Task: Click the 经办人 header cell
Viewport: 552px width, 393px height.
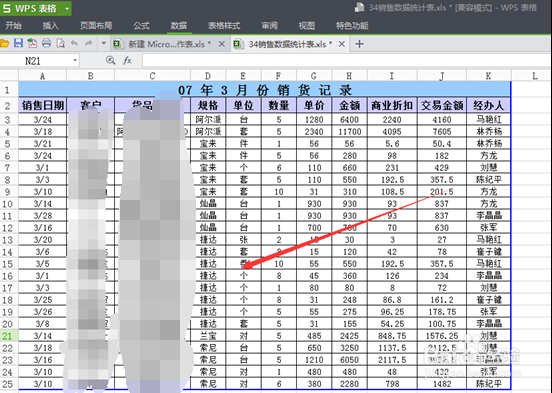Action: tap(489, 105)
